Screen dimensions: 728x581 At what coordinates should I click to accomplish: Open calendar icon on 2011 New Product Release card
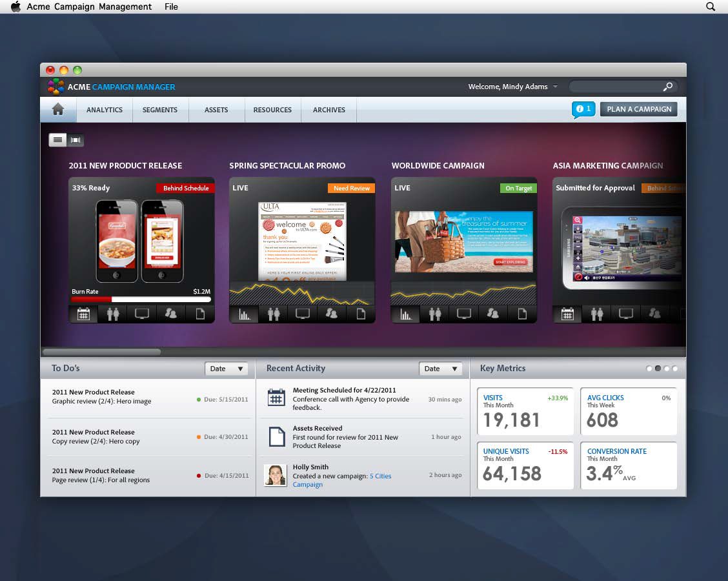[x=83, y=314]
